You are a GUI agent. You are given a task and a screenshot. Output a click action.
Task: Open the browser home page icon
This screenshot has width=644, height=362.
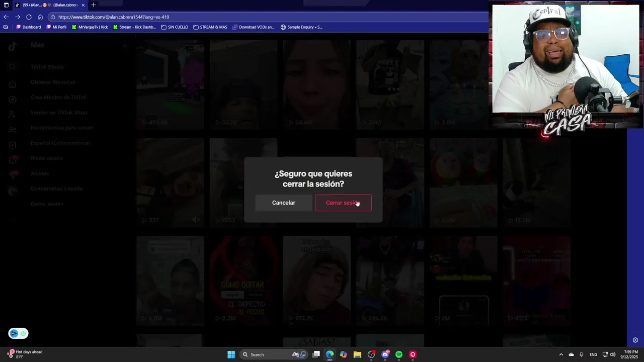click(40, 17)
